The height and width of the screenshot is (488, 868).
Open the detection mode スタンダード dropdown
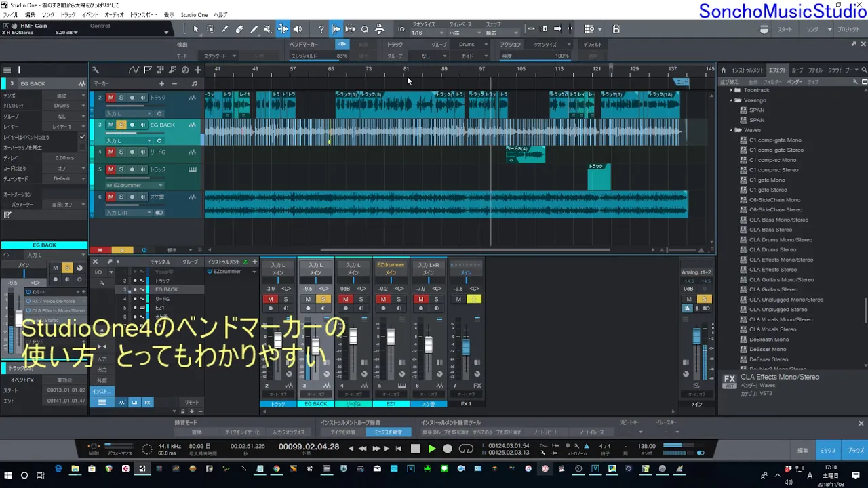point(218,56)
